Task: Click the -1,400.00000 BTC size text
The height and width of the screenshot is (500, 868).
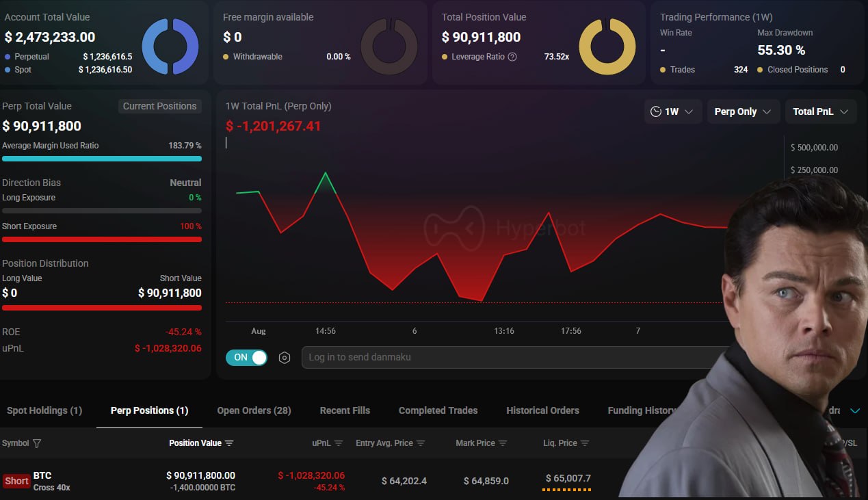Action: tap(202, 488)
